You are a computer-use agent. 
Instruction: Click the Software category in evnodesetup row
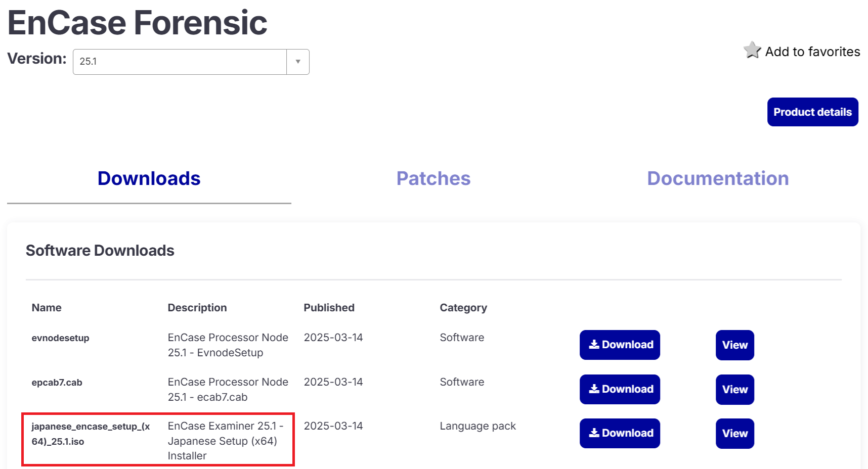462,338
